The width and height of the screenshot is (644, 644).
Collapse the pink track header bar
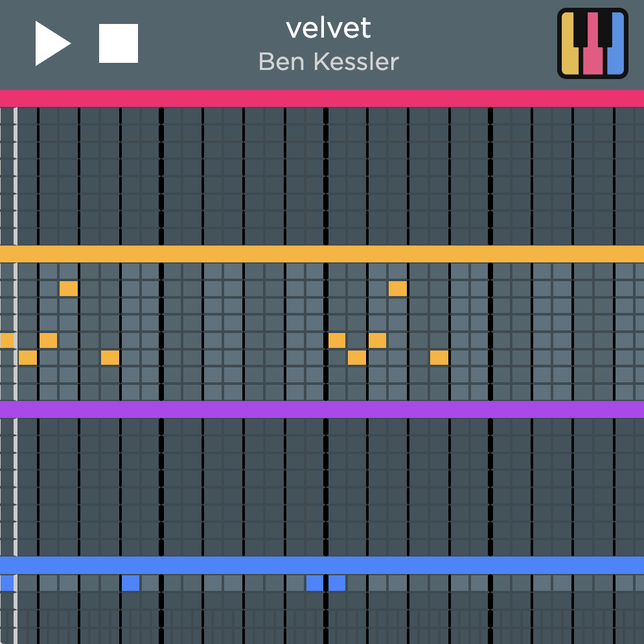point(322,98)
